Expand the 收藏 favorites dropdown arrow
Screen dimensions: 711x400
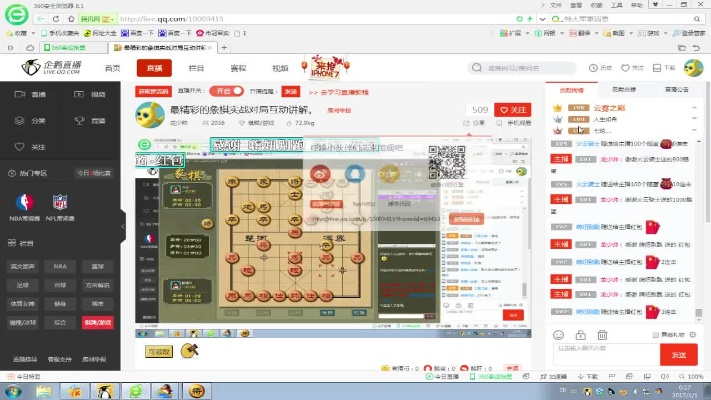pyautogui.click(x=33, y=33)
